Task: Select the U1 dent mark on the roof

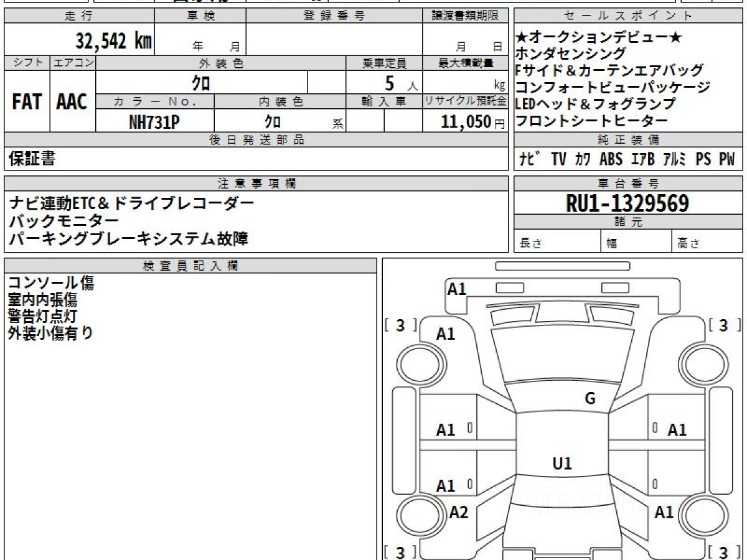Action: point(562,464)
